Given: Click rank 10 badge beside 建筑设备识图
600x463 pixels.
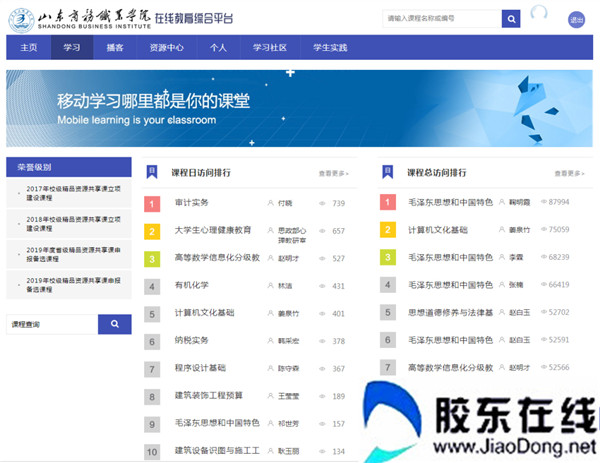Looking at the screenshot, I should (152, 452).
